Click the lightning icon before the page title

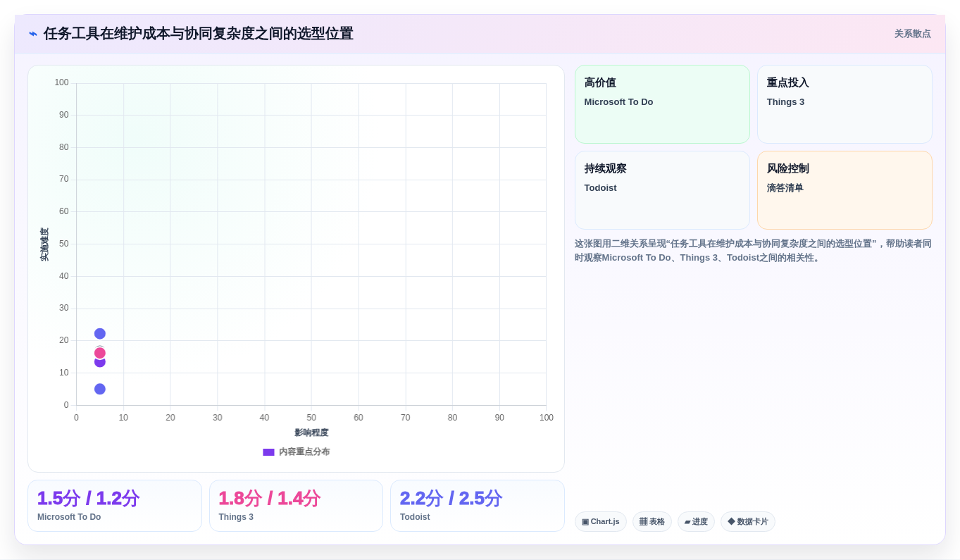[33, 34]
